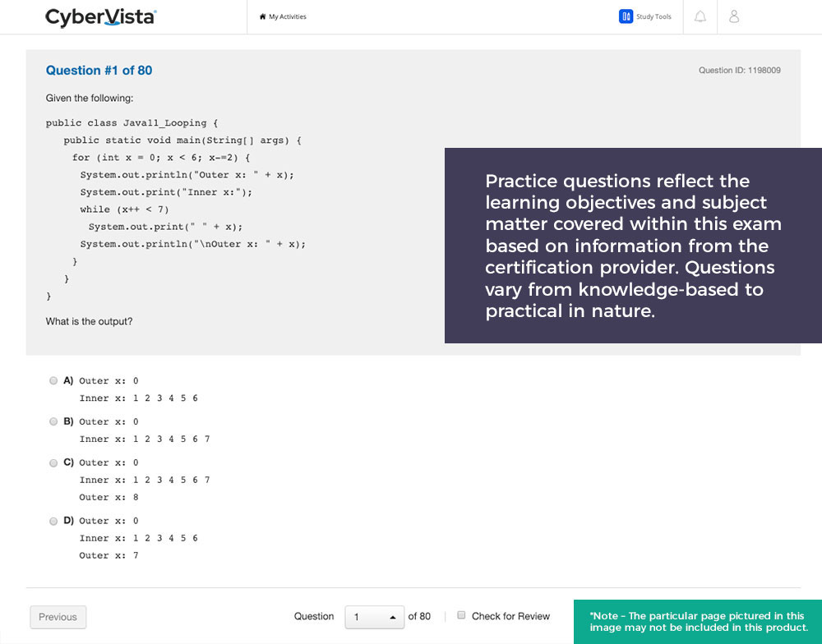
Task: Enable the Check for Review checkbox
Action: click(461, 615)
